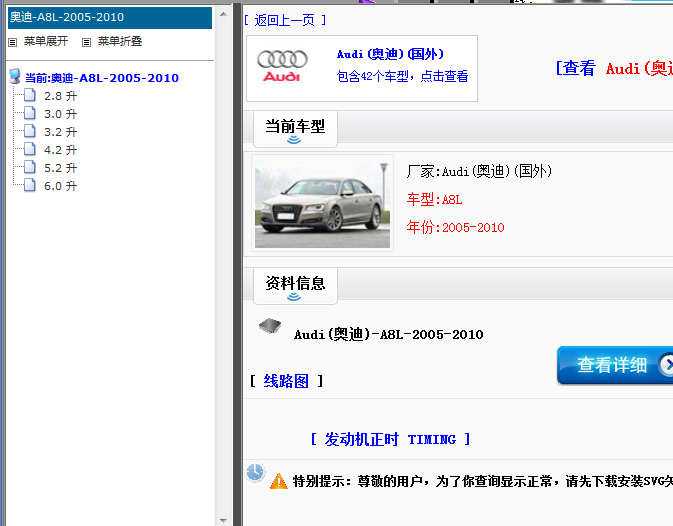The height and width of the screenshot is (526, 673).
Task: Click the warning triangle icon
Action: 279,481
